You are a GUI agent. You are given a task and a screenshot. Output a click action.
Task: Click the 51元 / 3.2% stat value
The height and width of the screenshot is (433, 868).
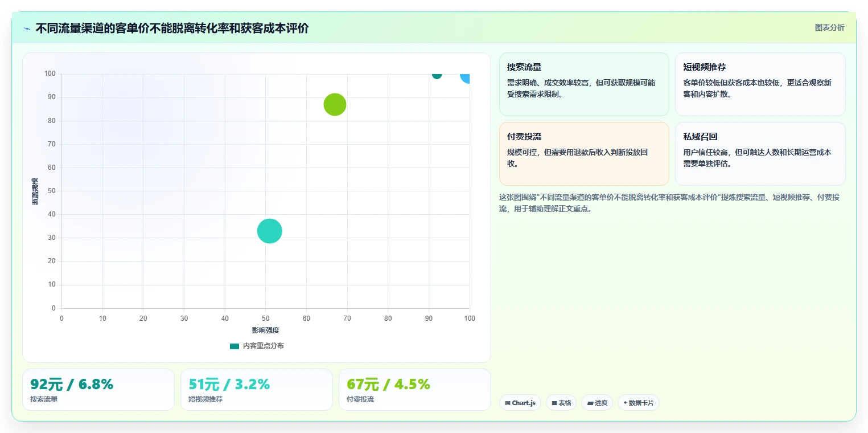coord(229,385)
